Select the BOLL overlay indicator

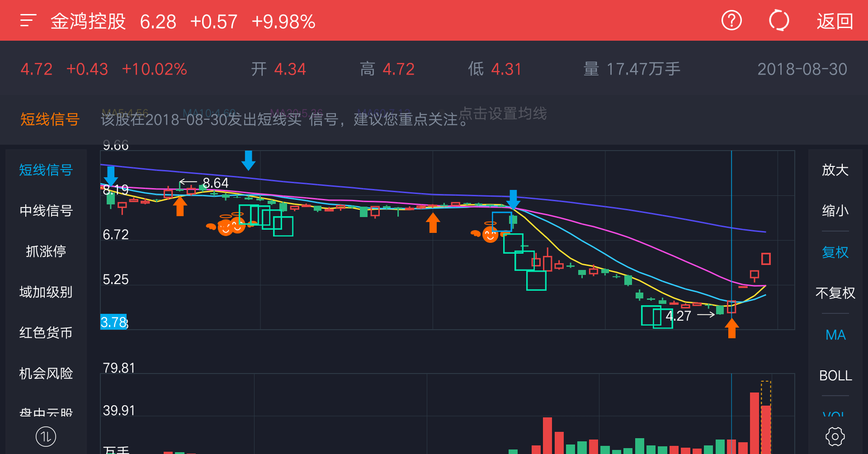835,375
